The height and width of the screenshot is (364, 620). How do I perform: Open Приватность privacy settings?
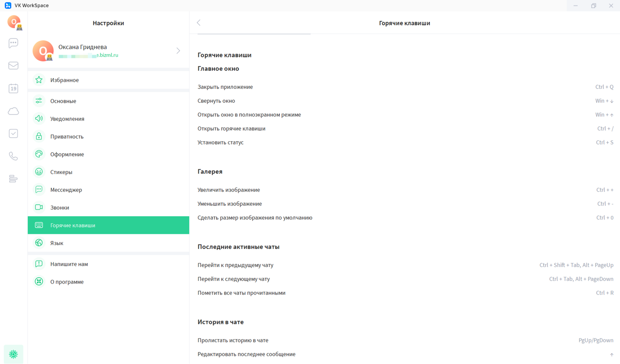tap(67, 136)
